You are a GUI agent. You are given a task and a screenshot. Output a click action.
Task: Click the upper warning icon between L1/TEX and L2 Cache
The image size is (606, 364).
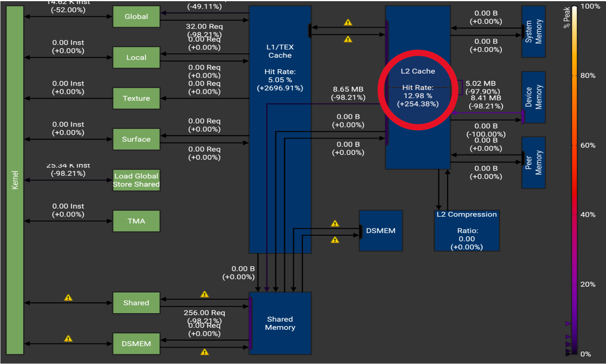[348, 23]
